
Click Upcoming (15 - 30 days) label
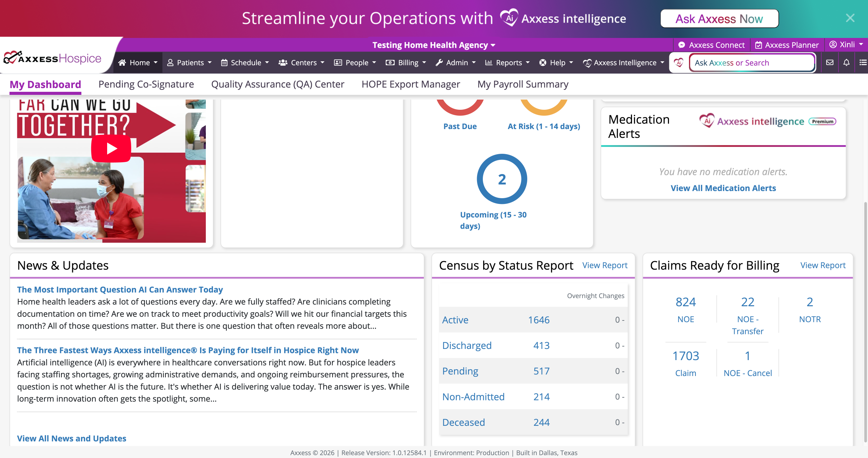493,220
